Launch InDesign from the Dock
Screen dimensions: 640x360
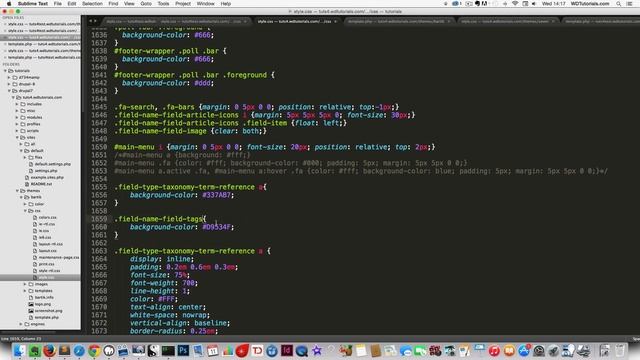pos(287,351)
